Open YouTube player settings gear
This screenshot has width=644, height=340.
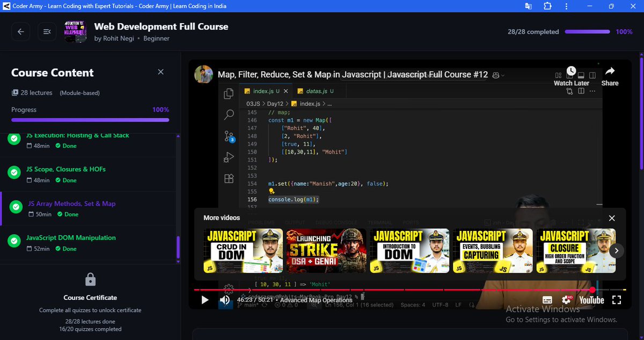coord(566,300)
